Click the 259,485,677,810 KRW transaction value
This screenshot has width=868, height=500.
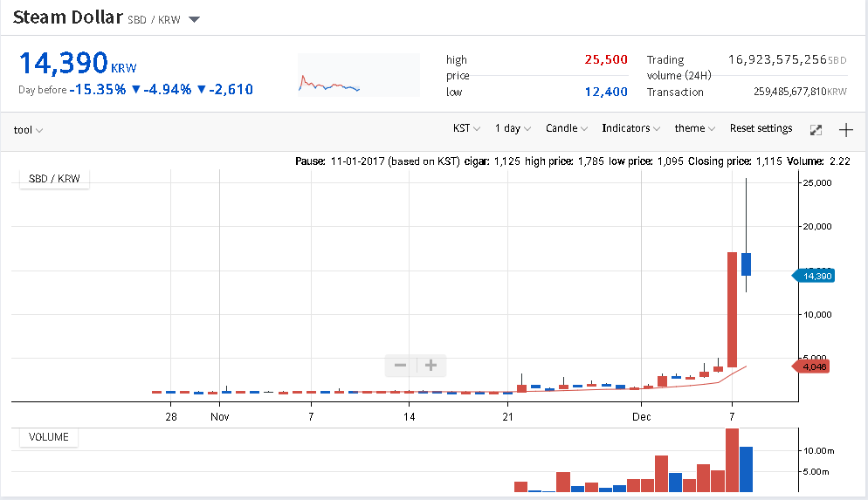coord(800,92)
